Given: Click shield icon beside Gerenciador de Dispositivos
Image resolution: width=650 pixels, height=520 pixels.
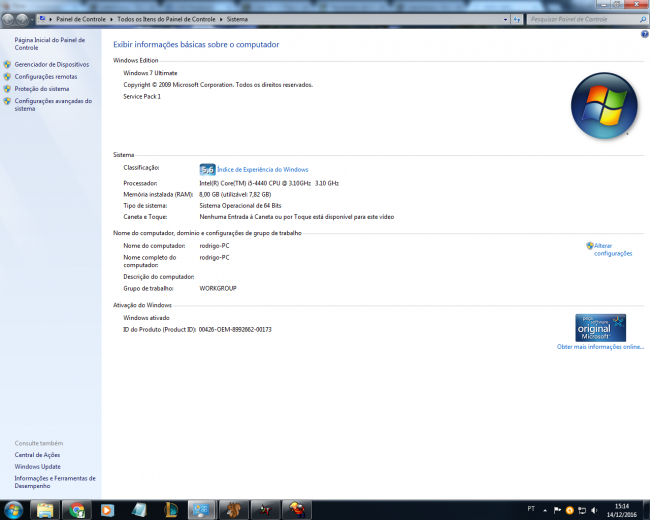Looking at the screenshot, I should click(7, 65).
